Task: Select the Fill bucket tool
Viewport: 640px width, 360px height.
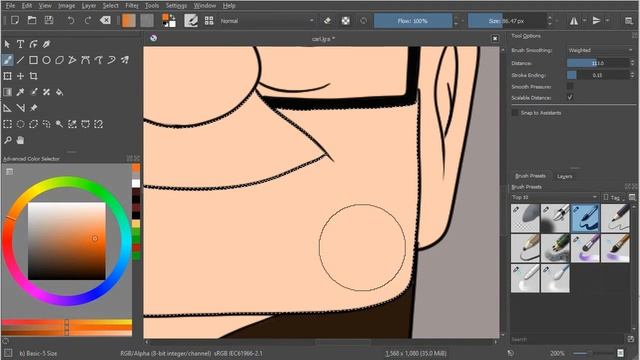Action: click(60, 92)
